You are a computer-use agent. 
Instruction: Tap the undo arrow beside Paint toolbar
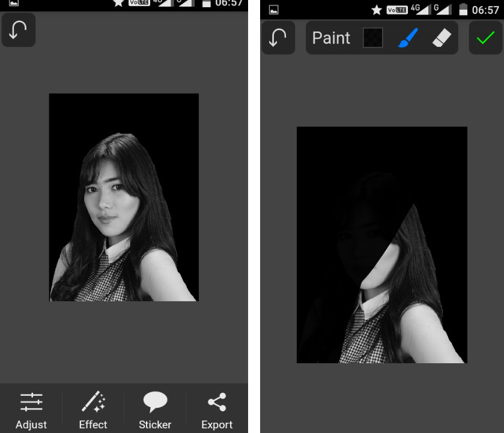click(278, 38)
